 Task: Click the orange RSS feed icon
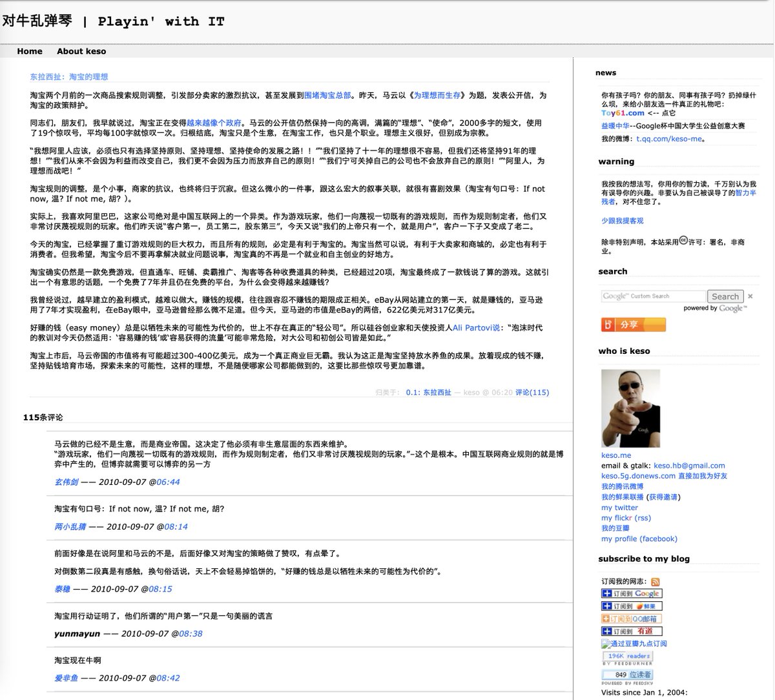pyautogui.click(x=655, y=582)
